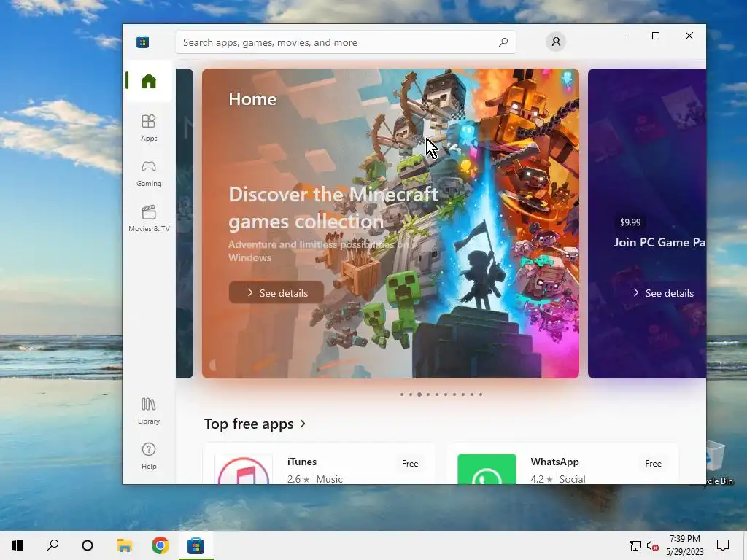Open Help from the sidebar
747x560 pixels.
coord(149,456)
